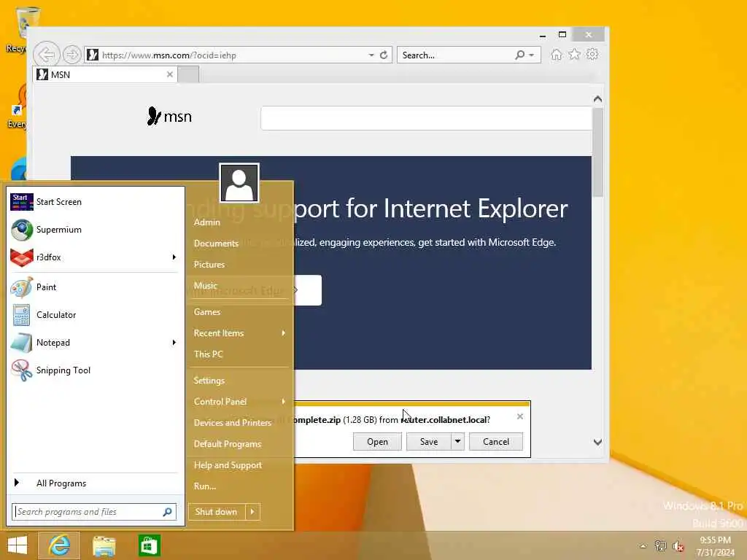The height and width of the screenshot is (560, 747).
Task: Click the search magnifier in IE search box
Action: click(519, 55)
